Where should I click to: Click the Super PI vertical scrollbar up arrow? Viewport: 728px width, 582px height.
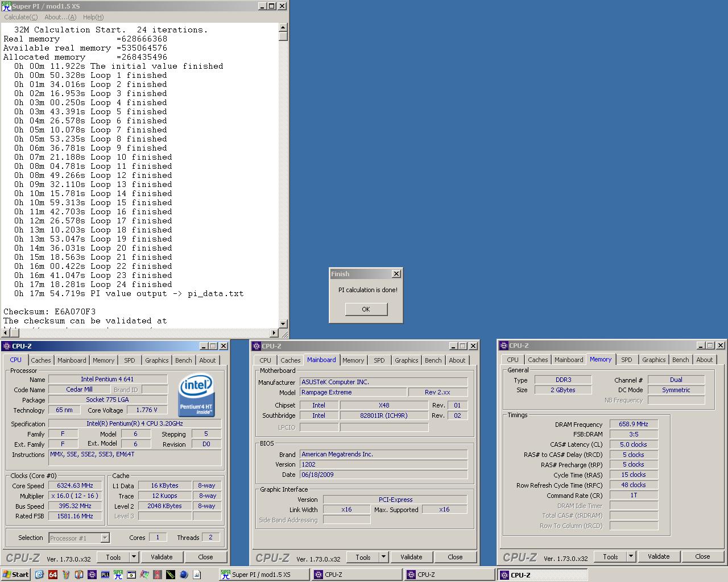283,27
